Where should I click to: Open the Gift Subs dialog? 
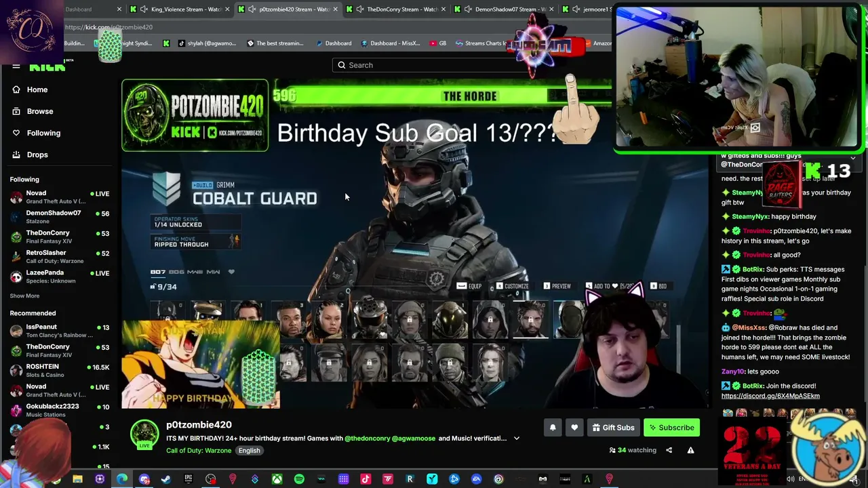pyautogui.click(x=613, y=428)
